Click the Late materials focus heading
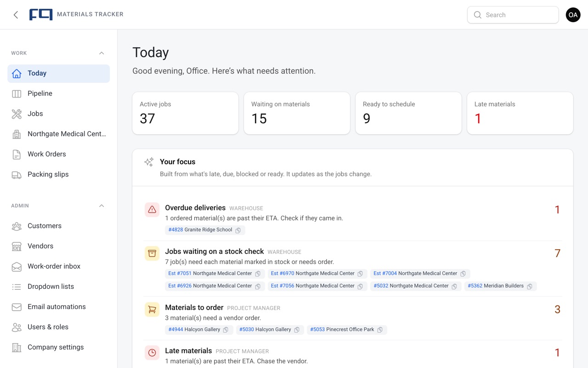 pyautogui.click(x=188, y=351)
